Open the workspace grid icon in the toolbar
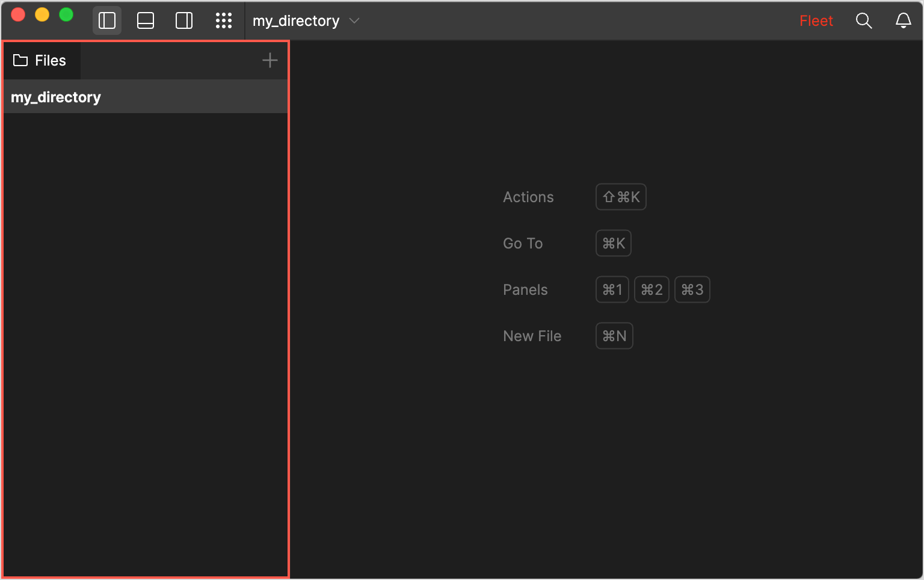 (x=224, y=20)
